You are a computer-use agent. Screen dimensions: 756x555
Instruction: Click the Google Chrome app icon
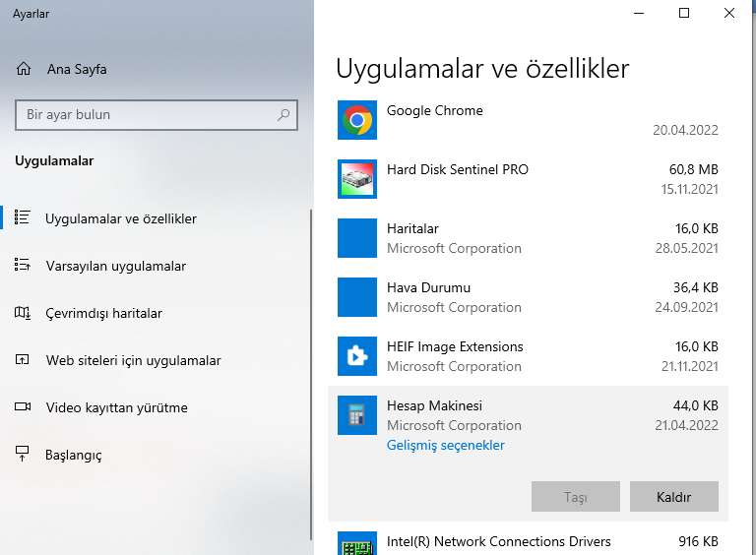tap(357, 120)
